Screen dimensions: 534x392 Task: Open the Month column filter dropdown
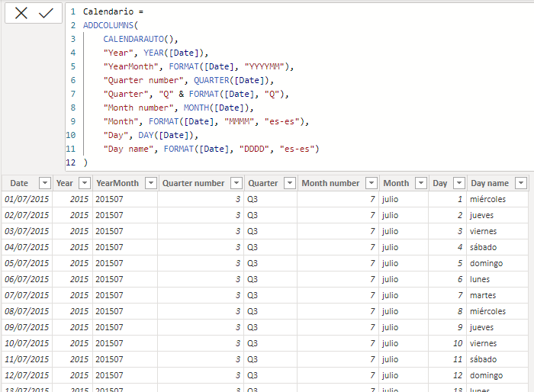pos(420,183)
